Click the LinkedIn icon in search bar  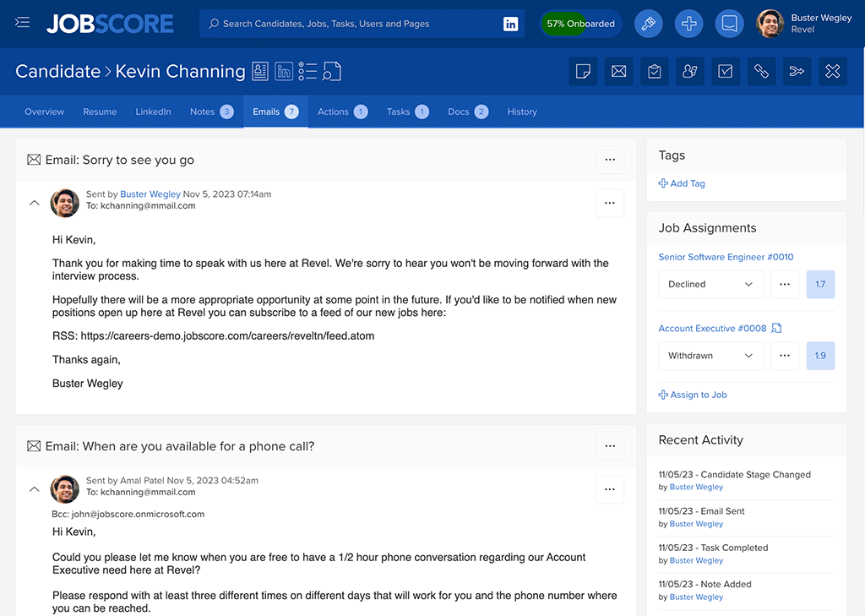[510, 24]
